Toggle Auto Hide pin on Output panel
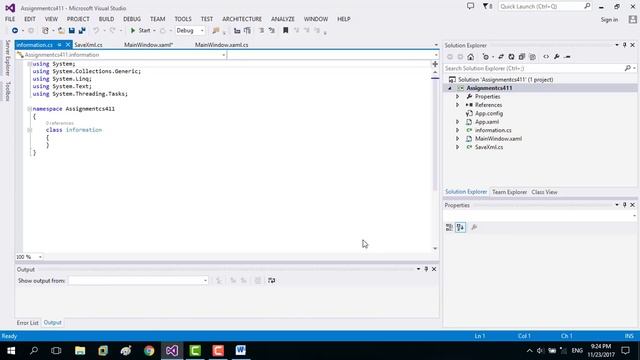 426,269
